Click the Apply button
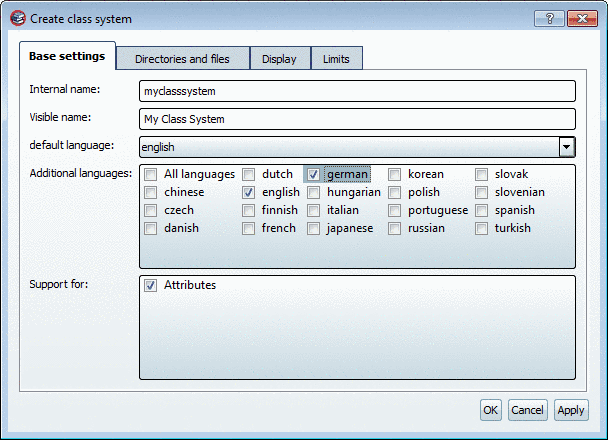Image resolution: width=608 pixels, height=440 pixels. coord(571,410)
